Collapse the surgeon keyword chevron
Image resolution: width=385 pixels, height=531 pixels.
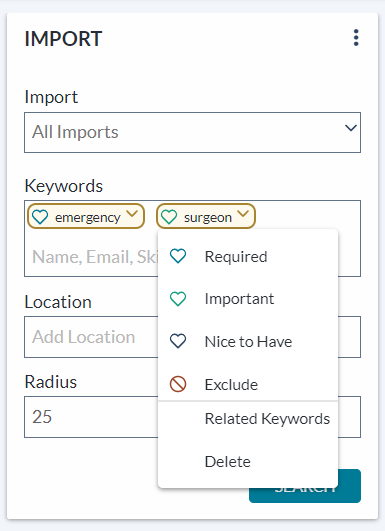pyautogui.click(x=243, y=214)
